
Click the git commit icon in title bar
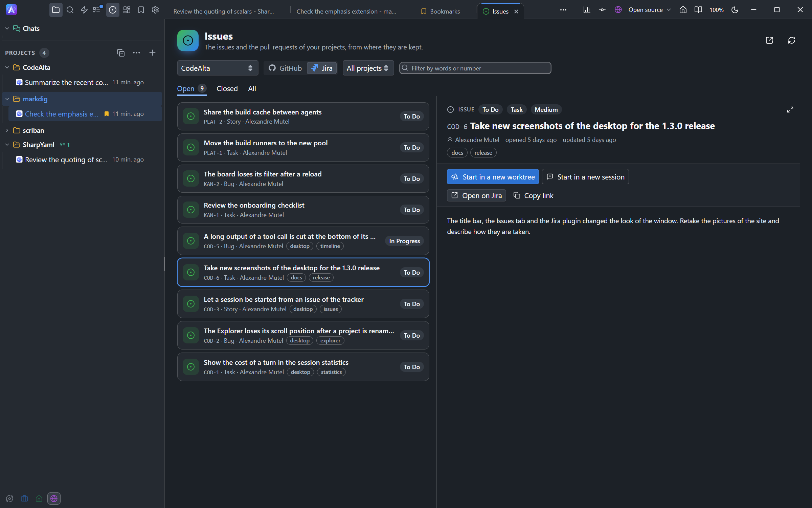pyautogui.click(x=602, y=10)
